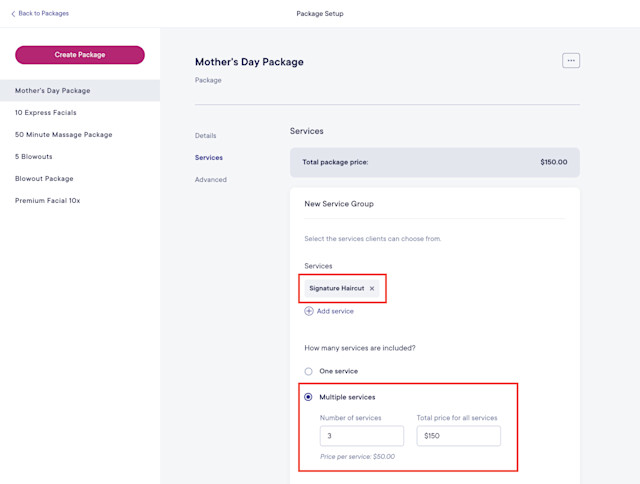Open the three-dot package options menu
This screenshot has height=484, width=640.
coord(571,60)
